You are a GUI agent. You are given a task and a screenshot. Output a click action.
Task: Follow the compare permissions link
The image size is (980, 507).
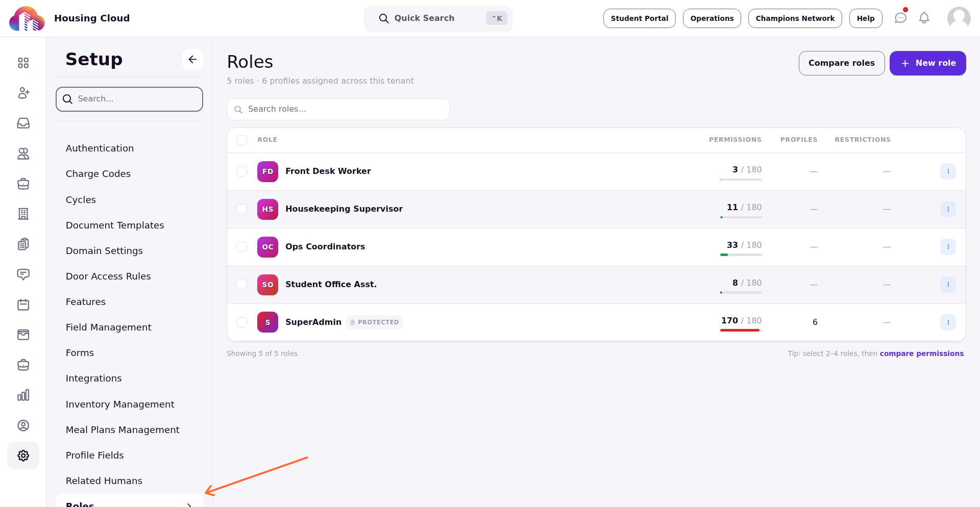(x=921, y=353)
